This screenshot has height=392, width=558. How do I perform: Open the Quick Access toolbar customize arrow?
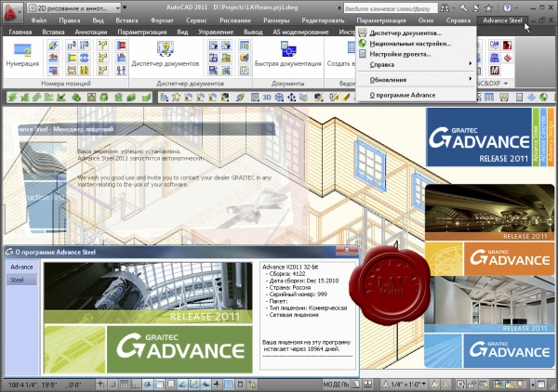point(125,7)
